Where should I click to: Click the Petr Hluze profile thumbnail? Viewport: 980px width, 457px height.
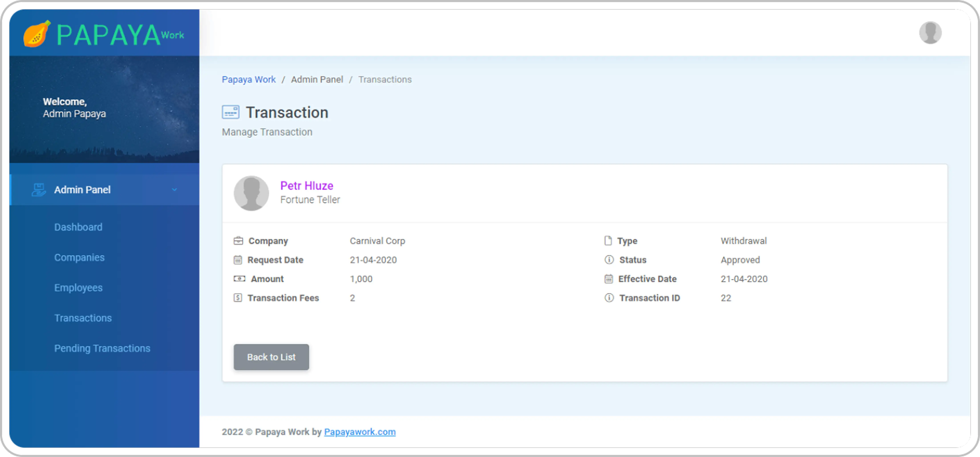pos(251,193)
